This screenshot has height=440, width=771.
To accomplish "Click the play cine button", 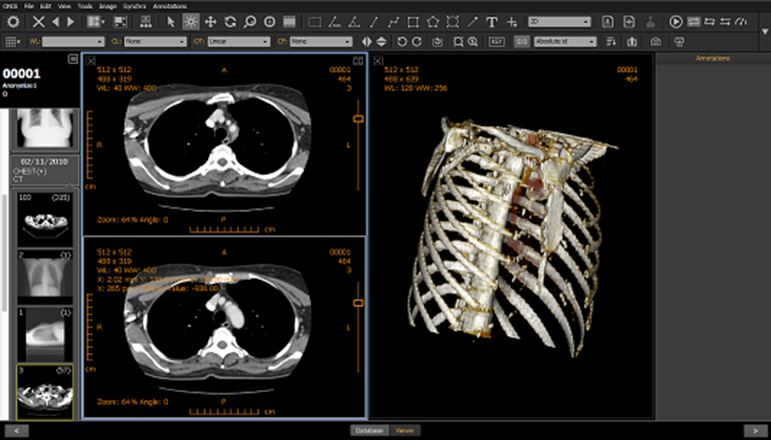I will (676, 22).
